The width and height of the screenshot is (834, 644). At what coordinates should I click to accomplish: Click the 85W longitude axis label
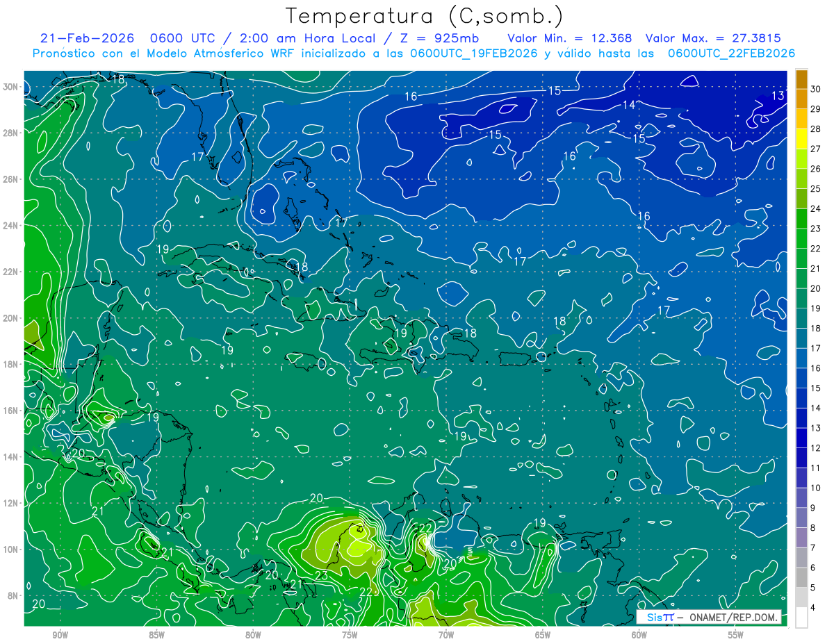(x=156, y=635)
